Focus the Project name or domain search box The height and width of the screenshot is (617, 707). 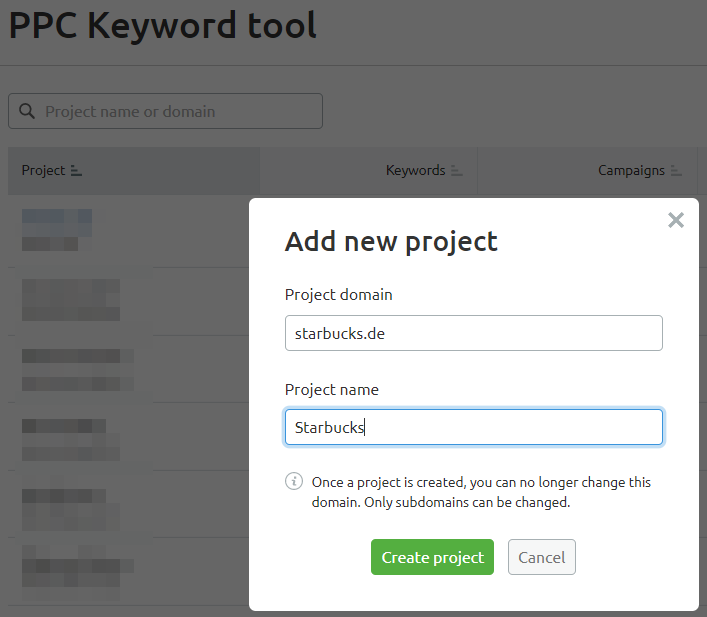pyautogui.click(x=165, y=111)
